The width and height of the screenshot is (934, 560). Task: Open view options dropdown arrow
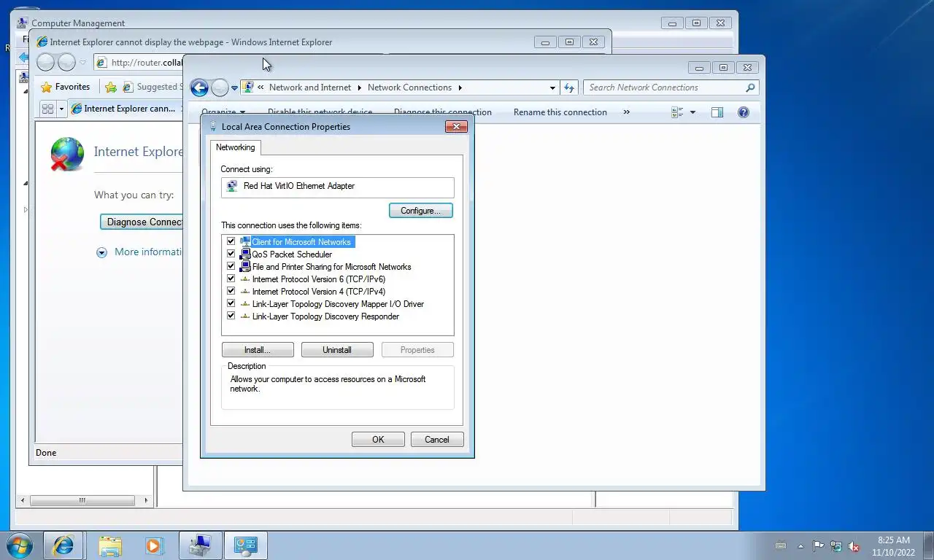pyautogui.click(x=692, y=112)
